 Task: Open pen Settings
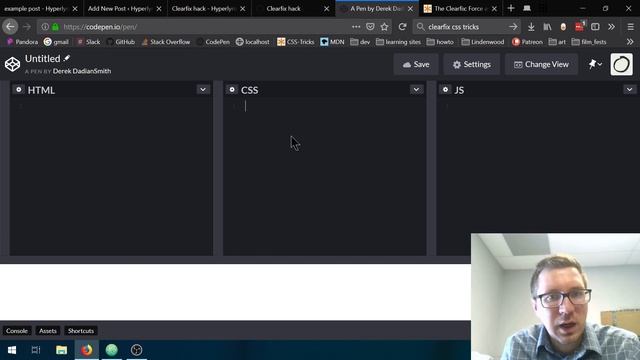pos(471,64)
